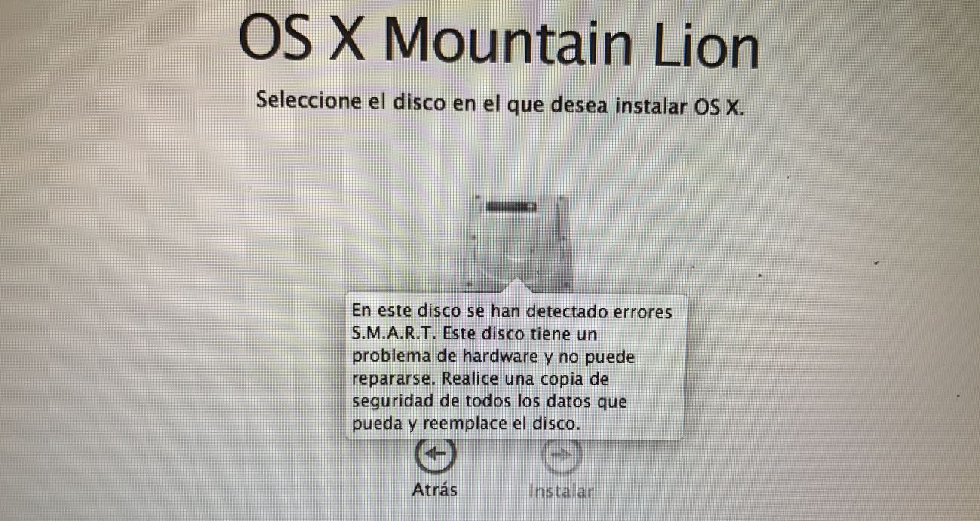Click the OS X Mountain Lion title
Screen dimensions: 980x521
click(498, 41)
